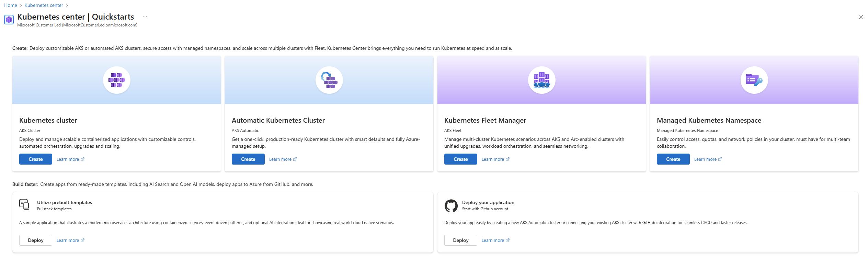
Task: Click the Automatic Kubernetes Cluster icon
Action: pyautogui.click(x=329, y=80)
